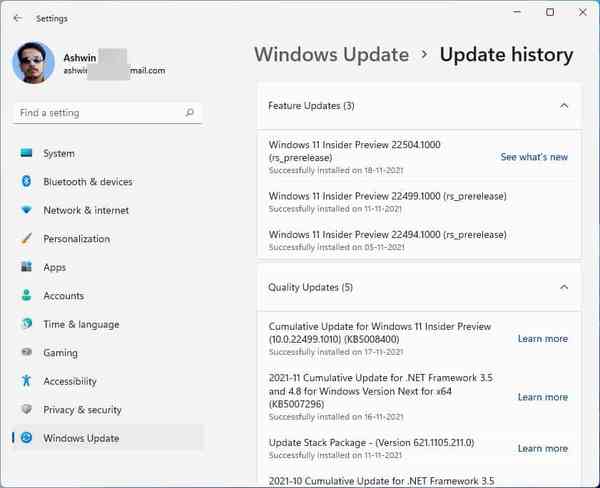Click the Accounts person icon
This screenshot has height=488, width=600.
point(26,296)
